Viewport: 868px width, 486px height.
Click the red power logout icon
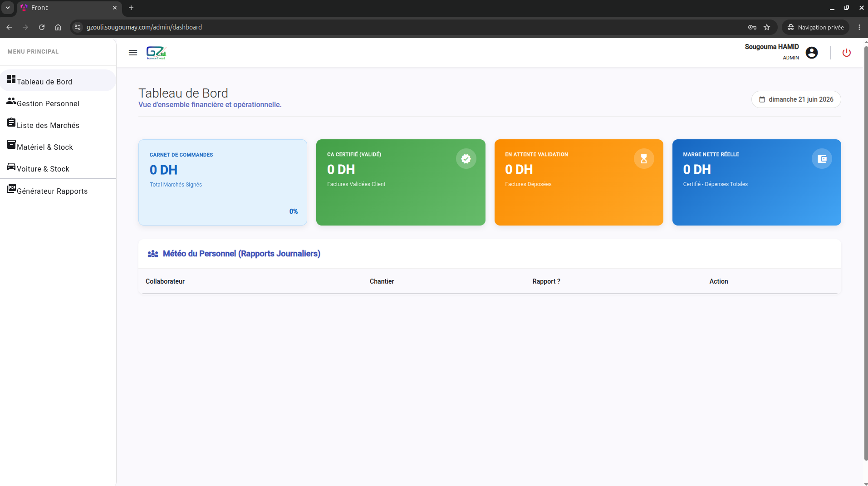point(847,53)
